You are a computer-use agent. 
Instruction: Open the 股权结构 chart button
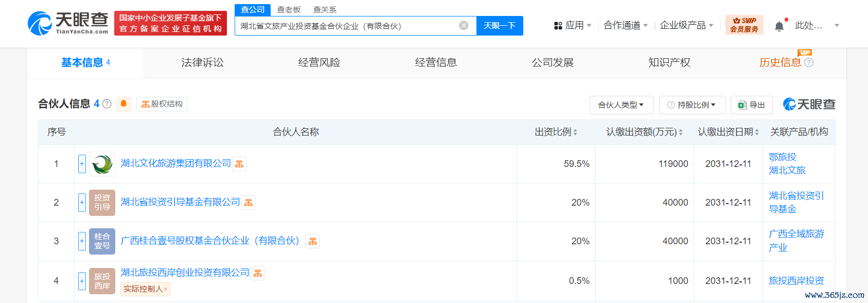click(162, 104)
